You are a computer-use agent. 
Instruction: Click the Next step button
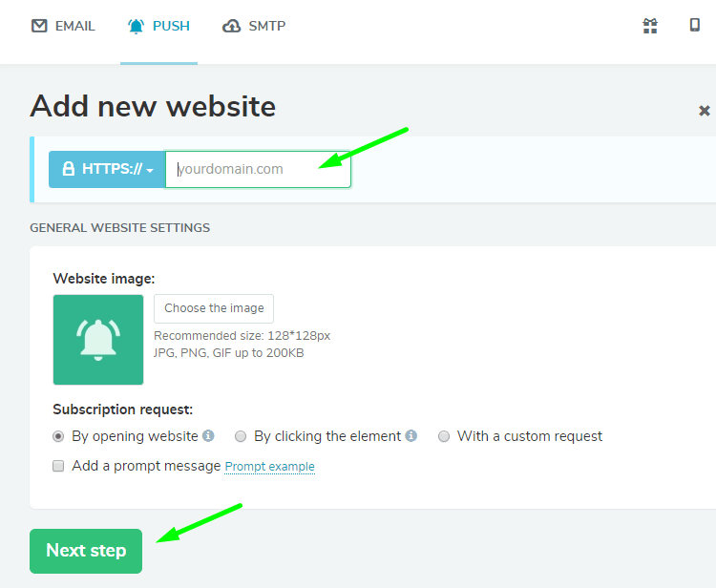(x=86, y=551)
